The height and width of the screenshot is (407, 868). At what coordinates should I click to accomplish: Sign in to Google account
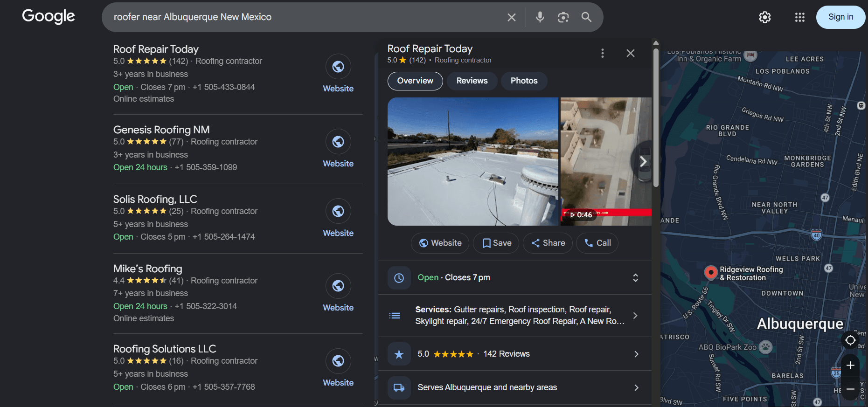[840, 17]
